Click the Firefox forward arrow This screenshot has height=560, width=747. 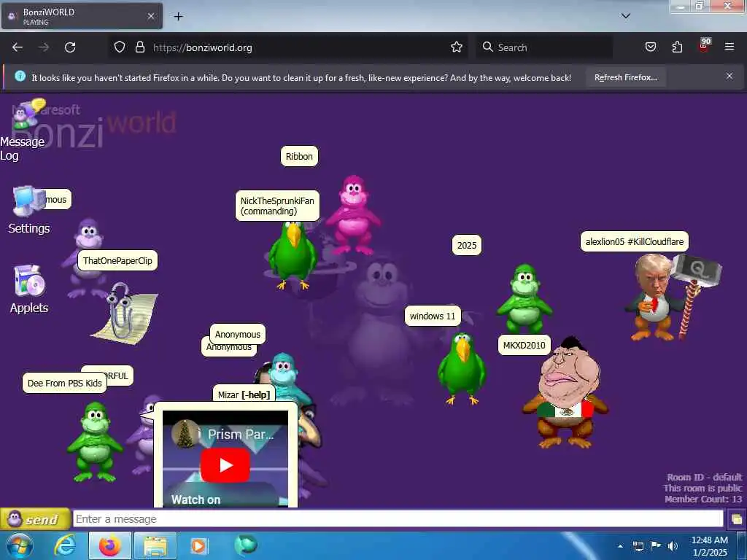click(x=44, y=47)
